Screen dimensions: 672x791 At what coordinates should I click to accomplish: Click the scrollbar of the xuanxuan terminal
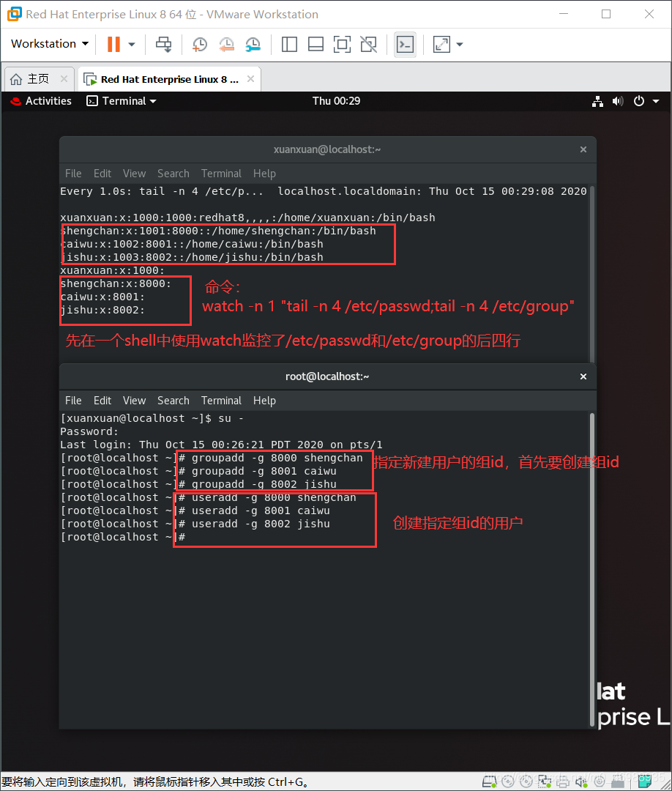(592, 273)
